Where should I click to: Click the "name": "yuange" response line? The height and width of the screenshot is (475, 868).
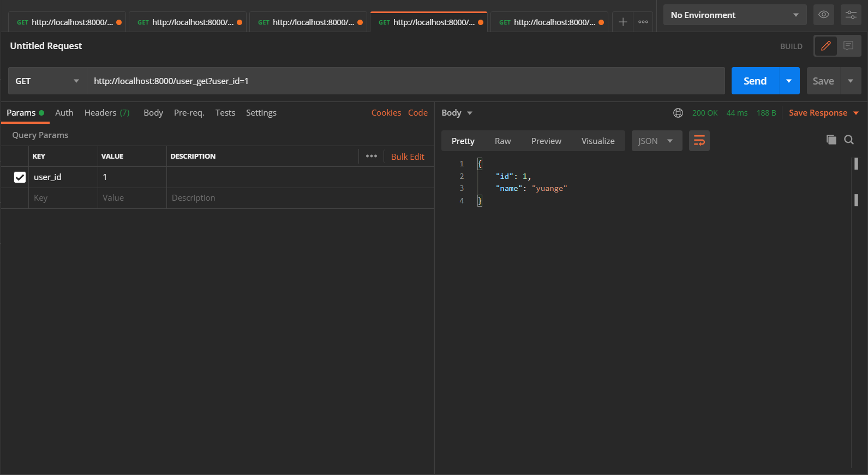[x=531, y=188]
